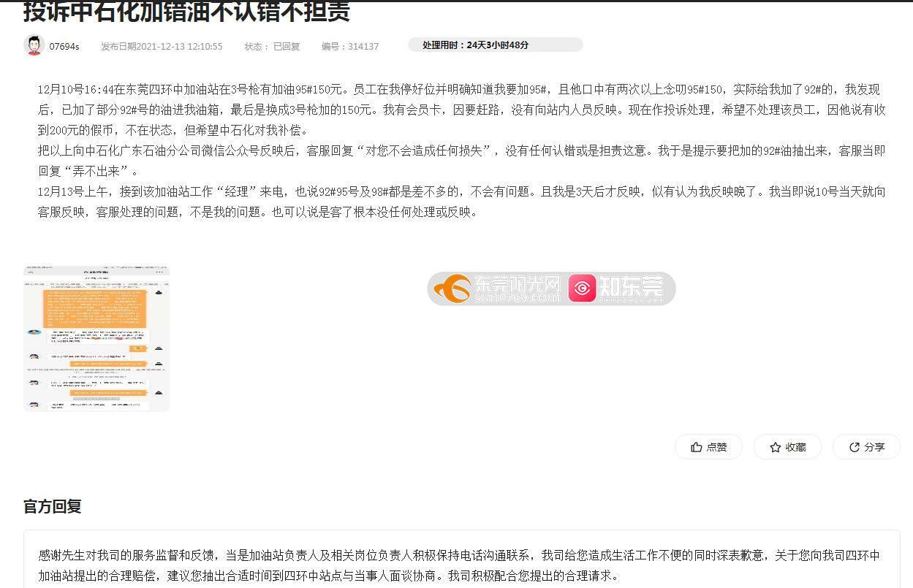
Task: Click the paragraph starting 把以上向中石化广东石油分公司
Action: tap(462, 161)
